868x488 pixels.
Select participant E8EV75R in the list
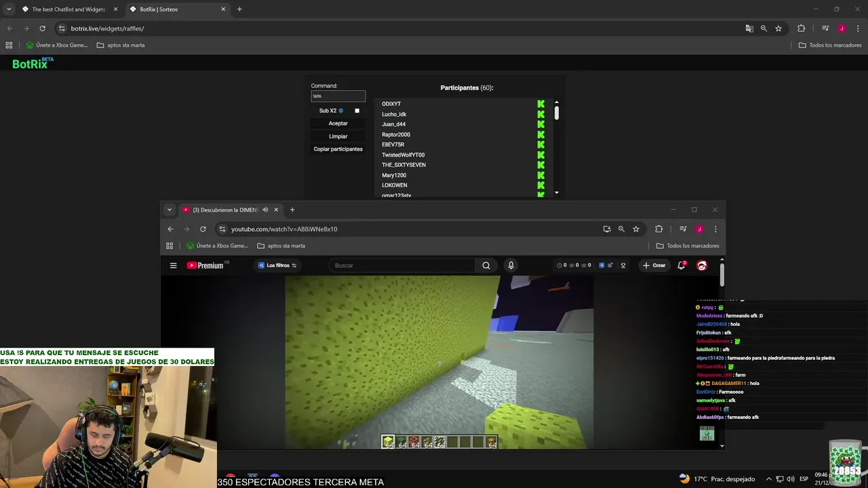point(393,144)
